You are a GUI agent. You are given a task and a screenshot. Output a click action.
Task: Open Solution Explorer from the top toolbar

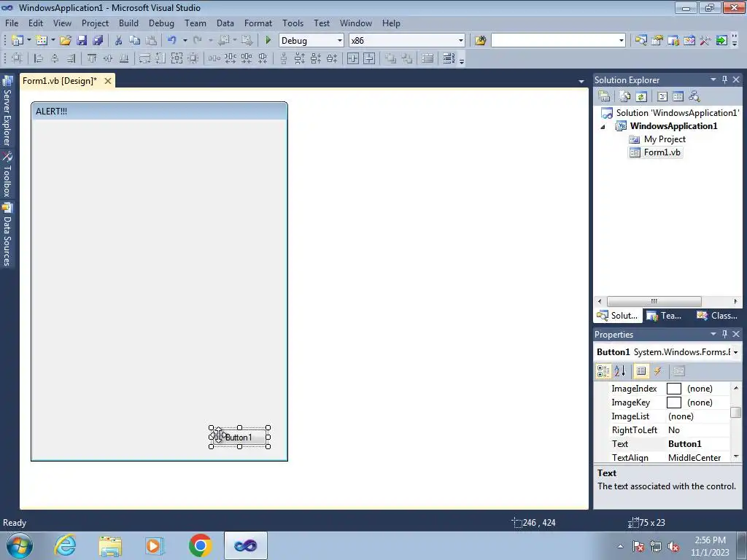point(640,41)
